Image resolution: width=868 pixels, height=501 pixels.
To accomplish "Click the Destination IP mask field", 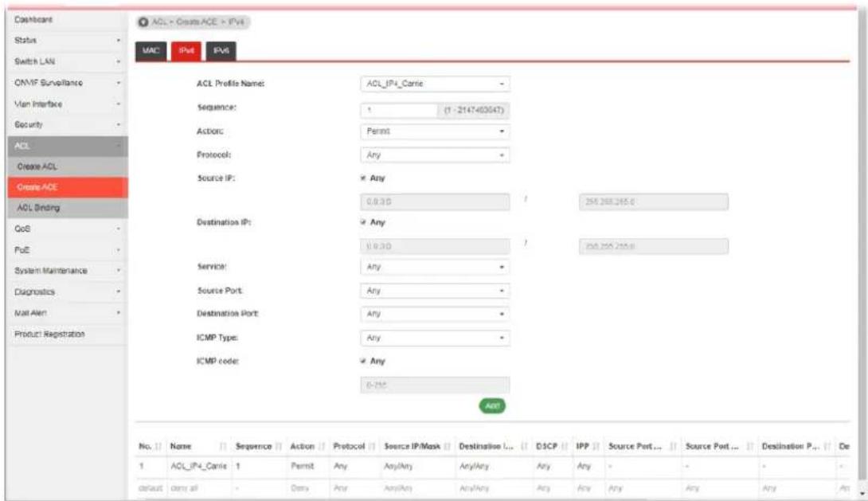I will coord(653,246).
